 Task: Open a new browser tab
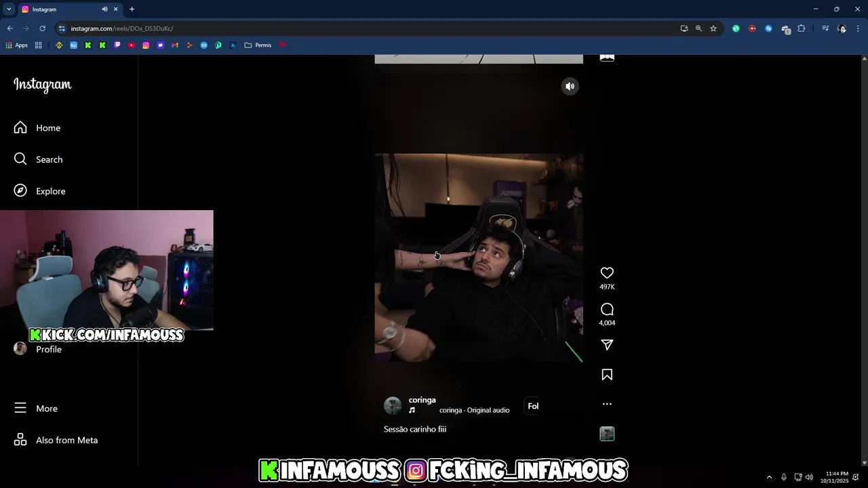click(132, 9)
